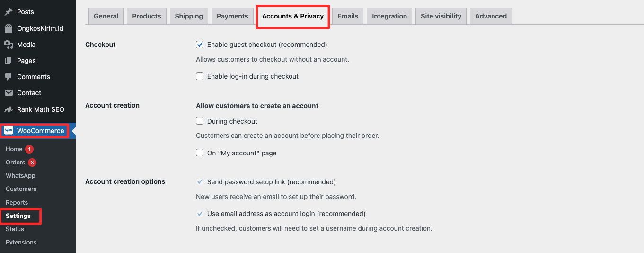Click the Contact envelope icon
The height and width of the screenshot is (253, 644).
pos(9,93)
